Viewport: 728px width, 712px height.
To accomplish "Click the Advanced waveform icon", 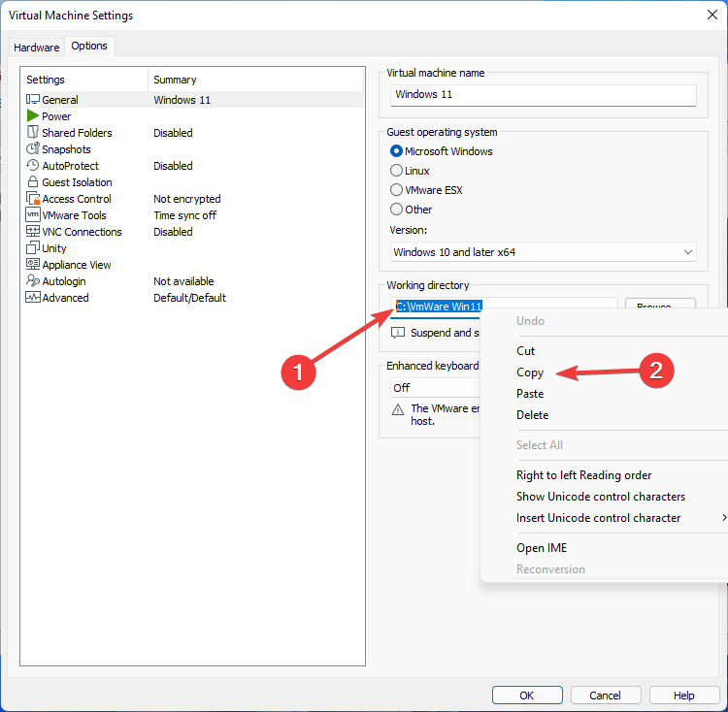I will point(32,298).
